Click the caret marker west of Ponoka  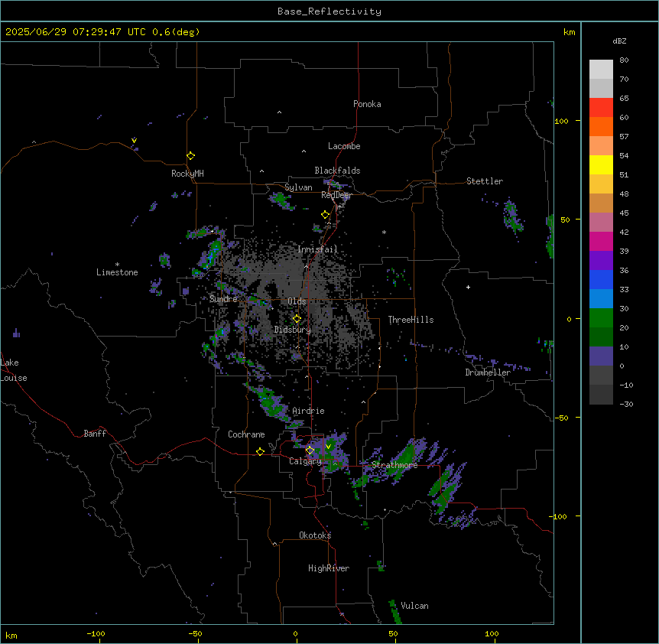(279, 112)
